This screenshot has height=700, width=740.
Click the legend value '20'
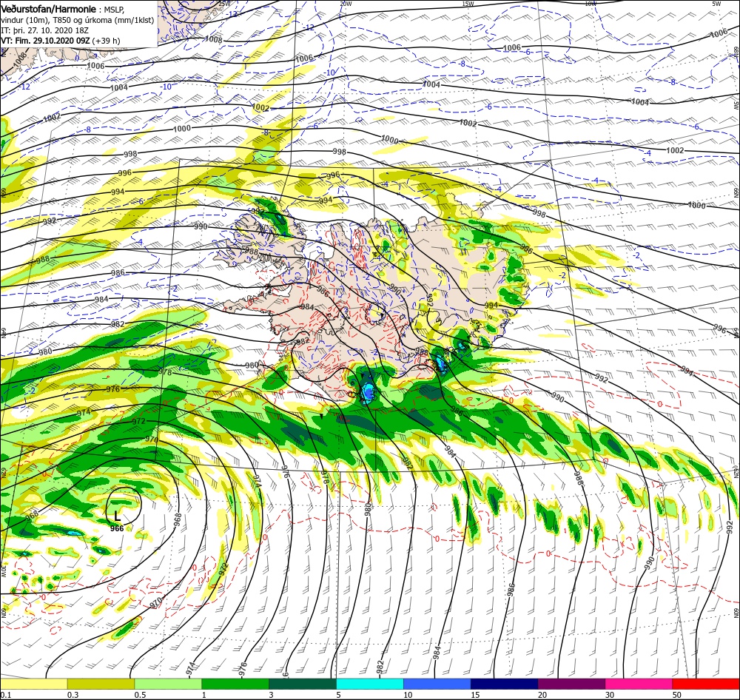[x=542, y=695]
